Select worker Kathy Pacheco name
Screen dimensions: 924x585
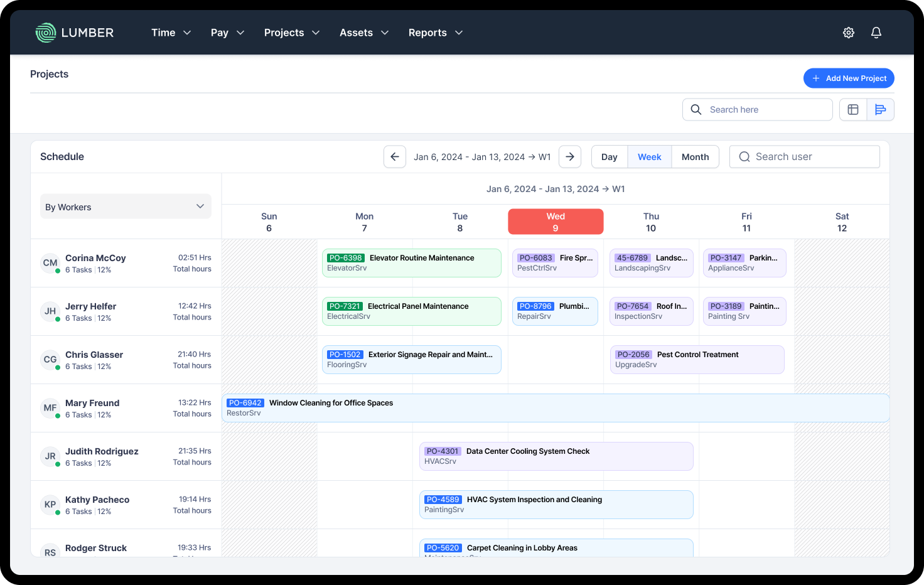[97, 500]
